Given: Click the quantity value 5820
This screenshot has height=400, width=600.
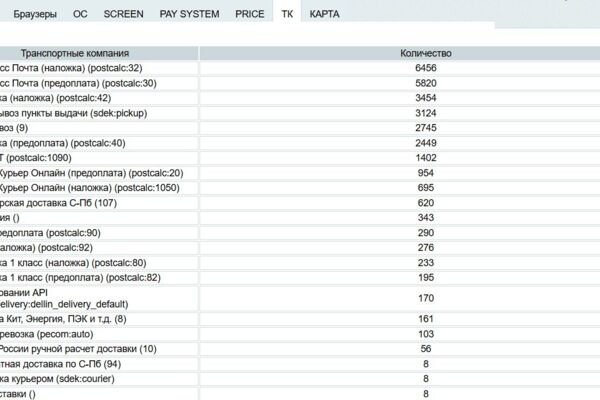Looking at the screenshot, I should click(426, 83).
